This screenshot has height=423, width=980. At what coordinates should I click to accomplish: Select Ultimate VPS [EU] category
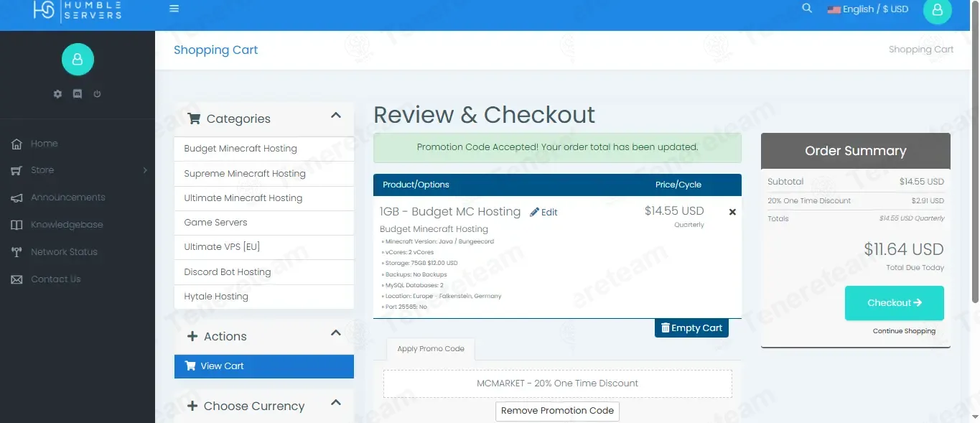coord(264,247)
